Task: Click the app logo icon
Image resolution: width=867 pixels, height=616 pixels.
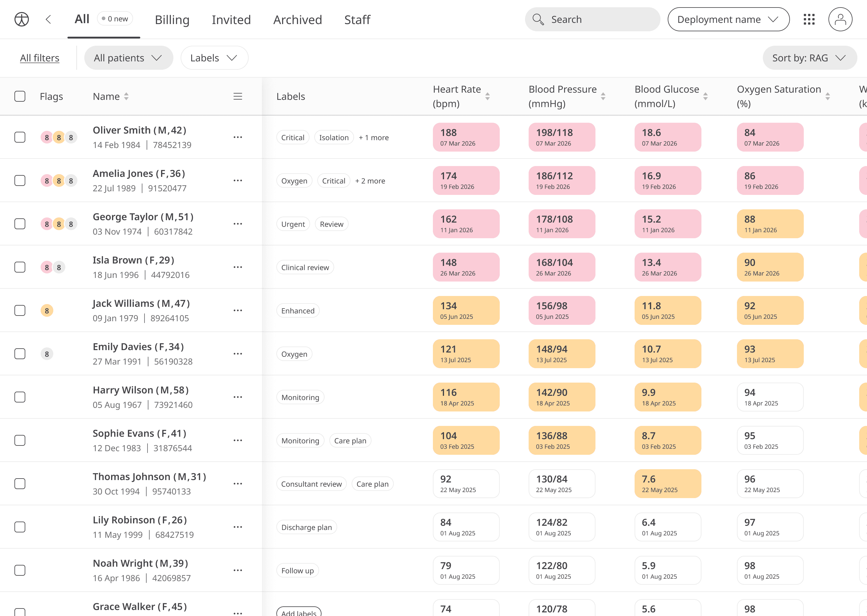Action: point(22,19)
